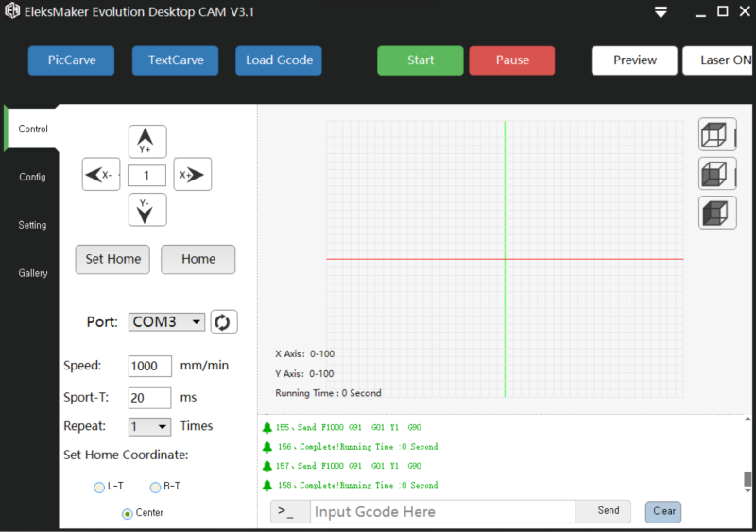Click the console log scrollbar thumb
Viewport: 756px width, 532px height.
pyautogui.click(x=747, y=479)
